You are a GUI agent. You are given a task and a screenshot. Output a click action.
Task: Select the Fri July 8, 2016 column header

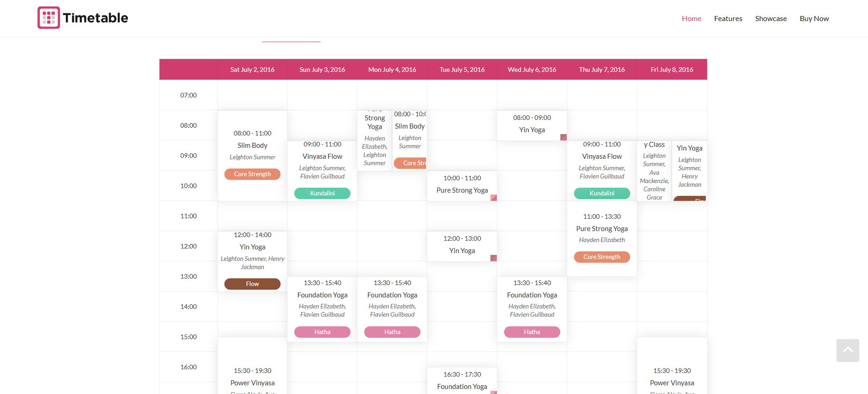[x=671, y=70]
